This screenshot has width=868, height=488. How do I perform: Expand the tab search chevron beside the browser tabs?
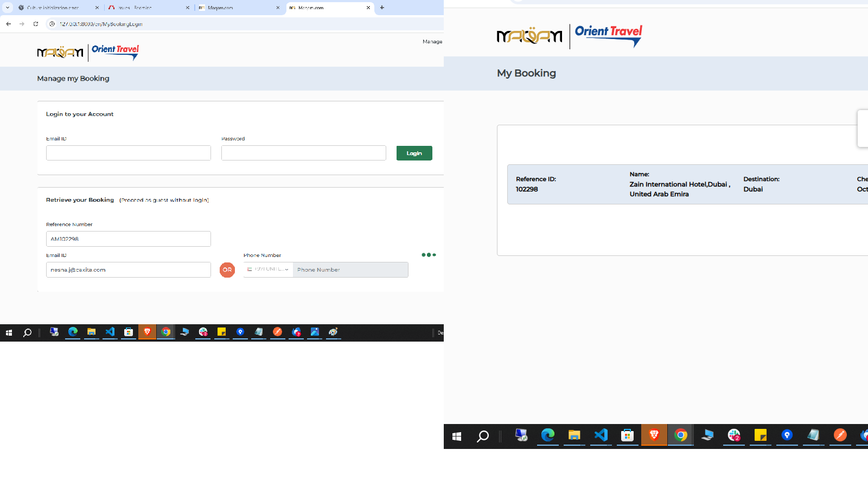[8, 8]
